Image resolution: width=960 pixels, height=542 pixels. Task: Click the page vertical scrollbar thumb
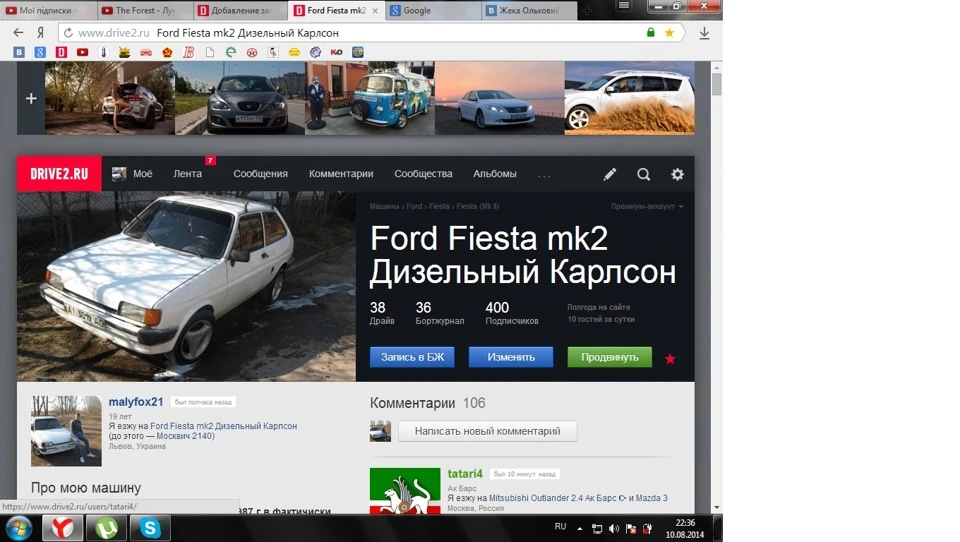click(716, 83)
